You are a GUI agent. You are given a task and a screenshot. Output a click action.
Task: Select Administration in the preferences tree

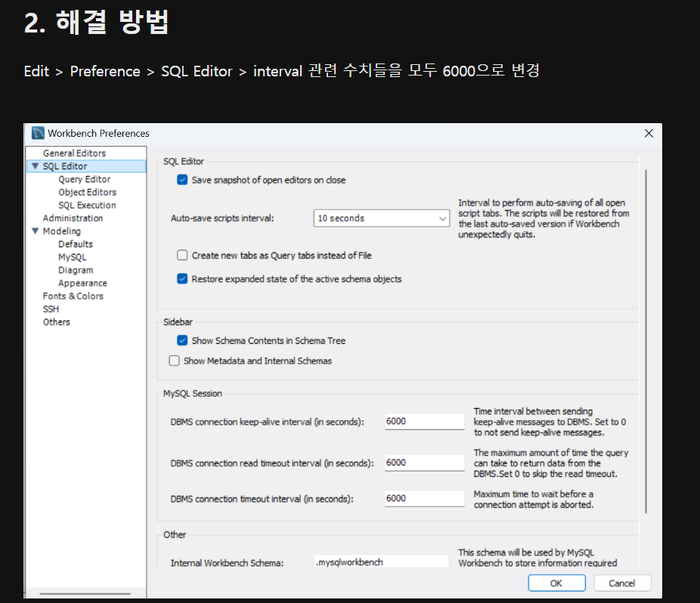pos(73,218)
